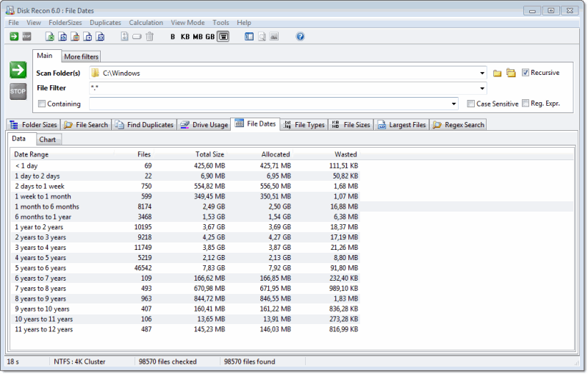Screen dimensions: 588x374
Task: Click the large STOP button
Action: [x=18, y=91]
